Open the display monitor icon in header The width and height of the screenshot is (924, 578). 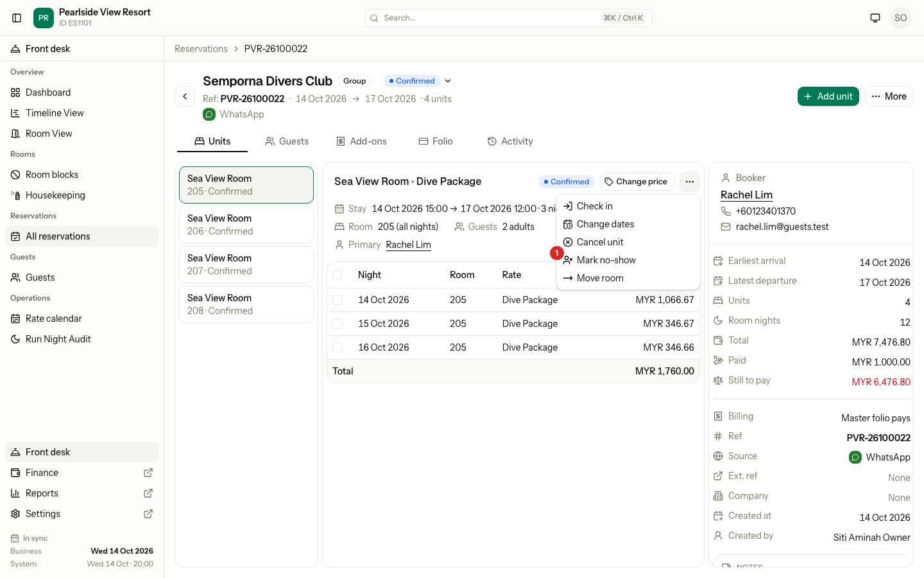(875, 18)
